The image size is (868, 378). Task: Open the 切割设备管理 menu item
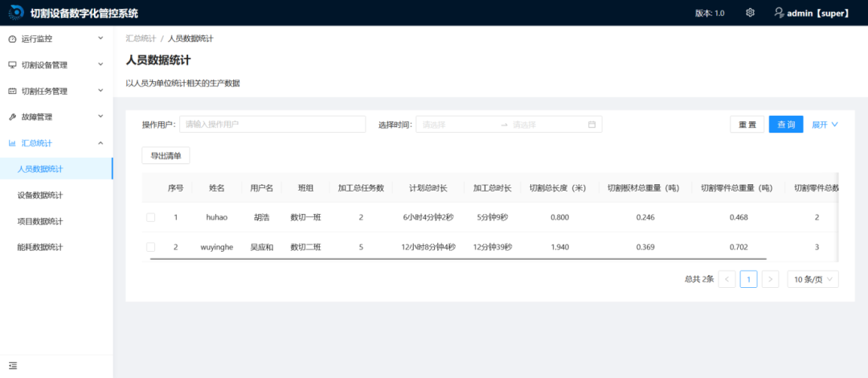(x=56, y=65)
